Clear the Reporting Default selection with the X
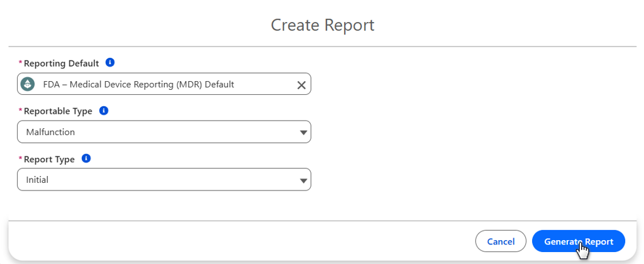644x264 pixels. click(x=301, y=85)
